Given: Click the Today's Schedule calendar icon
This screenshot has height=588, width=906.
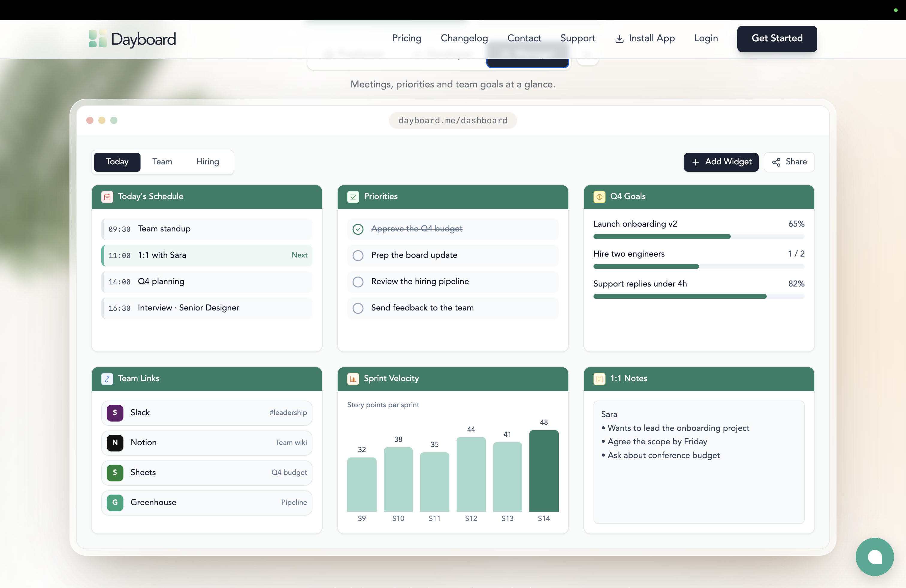Looking at the screenshot, I should click(x=107, y=197).
